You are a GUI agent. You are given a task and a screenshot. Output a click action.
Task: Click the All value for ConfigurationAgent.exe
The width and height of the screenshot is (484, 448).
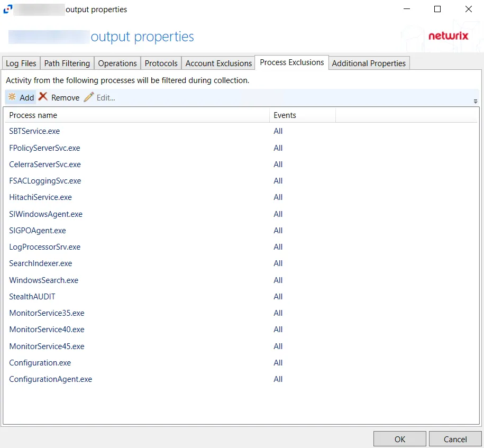[x=278, y=379]
